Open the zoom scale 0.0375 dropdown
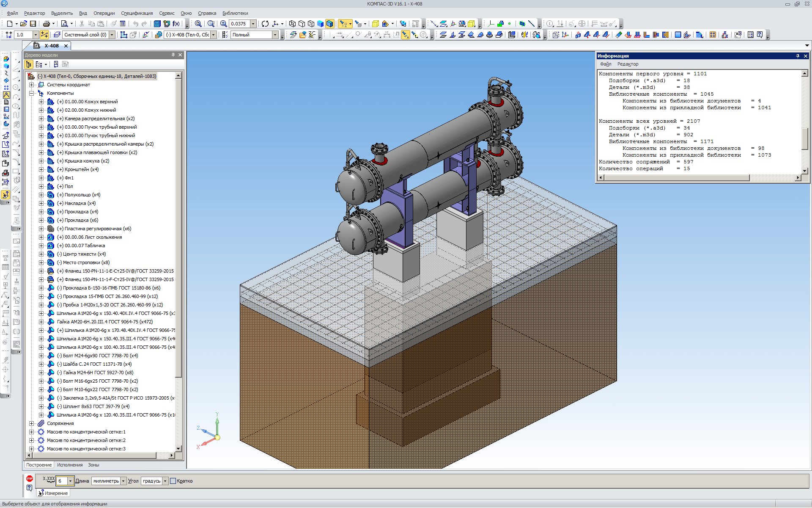This screenshot has height=508, width=812. tap(253, 24)
